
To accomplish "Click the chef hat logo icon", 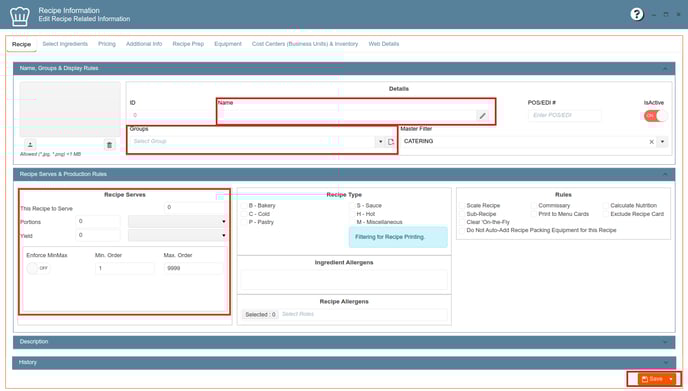I will pyautogui.click(x=20, y=16).
